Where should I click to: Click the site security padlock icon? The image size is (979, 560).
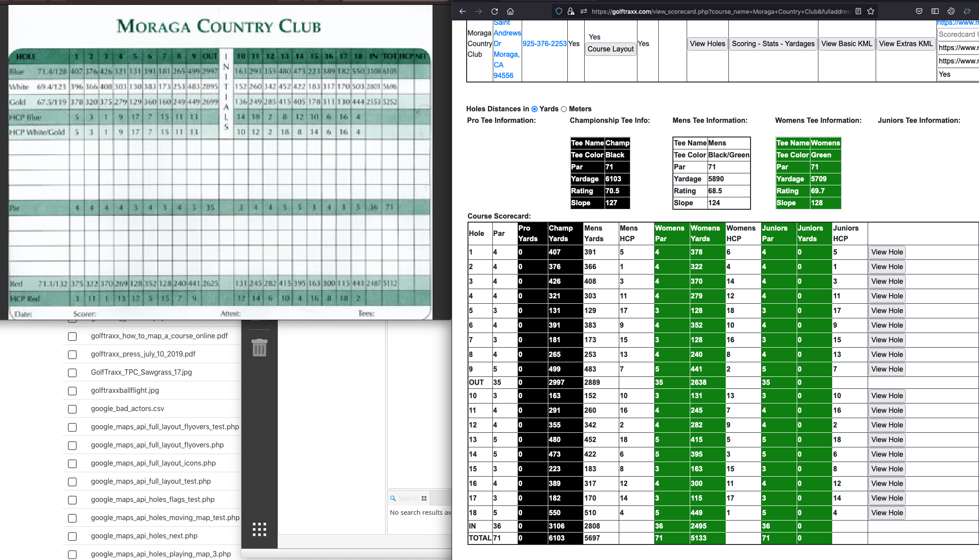coord(571,12)
